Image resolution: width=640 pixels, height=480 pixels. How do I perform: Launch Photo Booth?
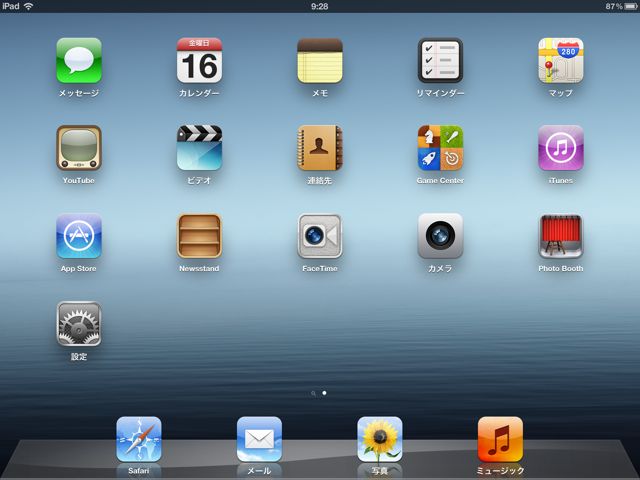click(x=560, y=236)
